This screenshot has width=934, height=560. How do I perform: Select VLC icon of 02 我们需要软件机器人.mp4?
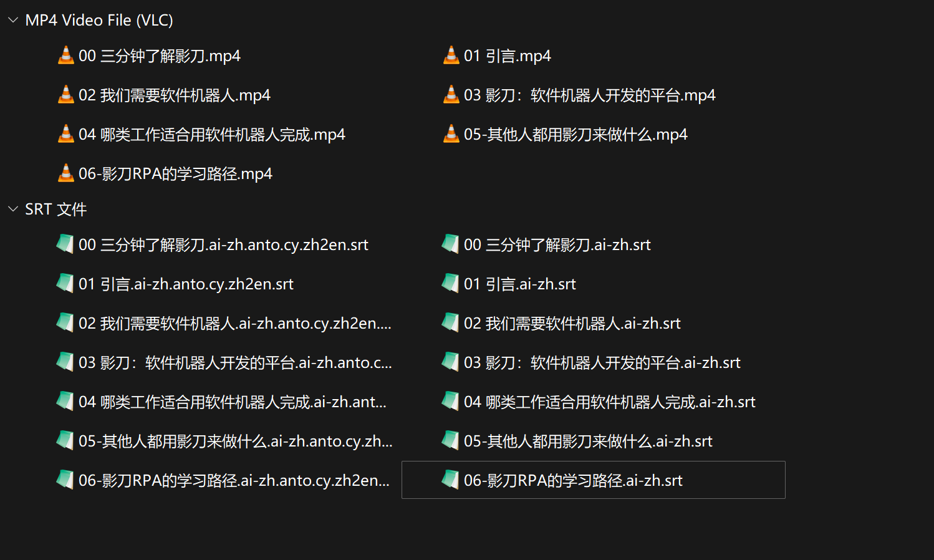coord(65,95)
